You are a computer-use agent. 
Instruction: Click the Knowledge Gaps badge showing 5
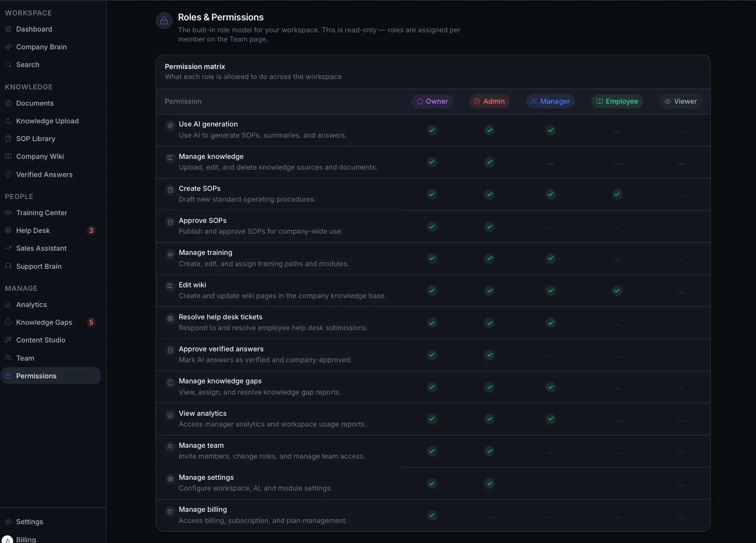[x=91, y=322]
